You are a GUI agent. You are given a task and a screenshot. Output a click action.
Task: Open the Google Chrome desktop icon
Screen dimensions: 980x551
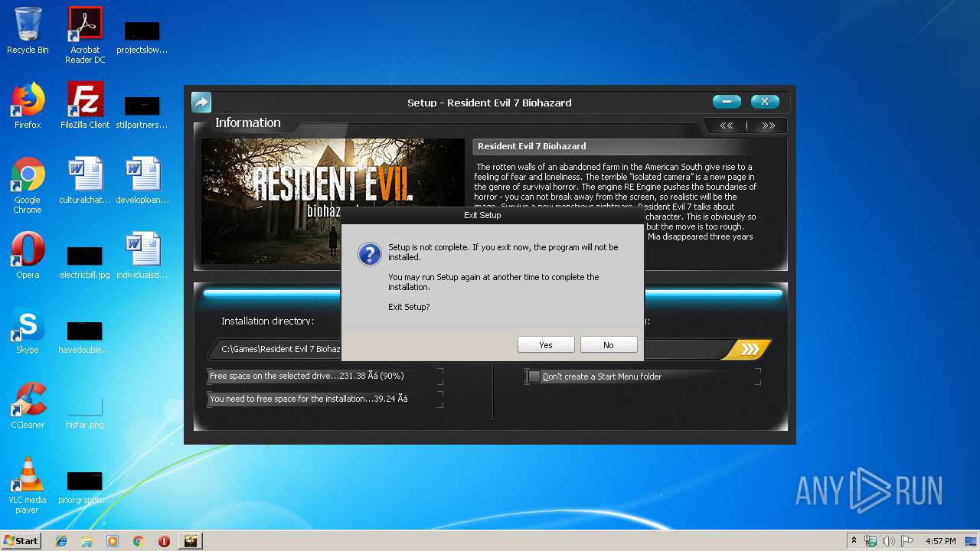pos(28,185)
